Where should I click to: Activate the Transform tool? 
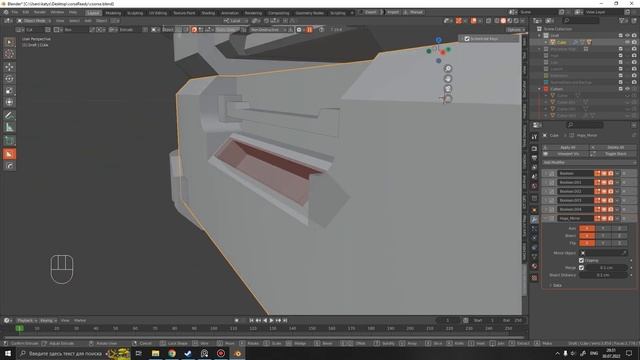tap(9, 102)
